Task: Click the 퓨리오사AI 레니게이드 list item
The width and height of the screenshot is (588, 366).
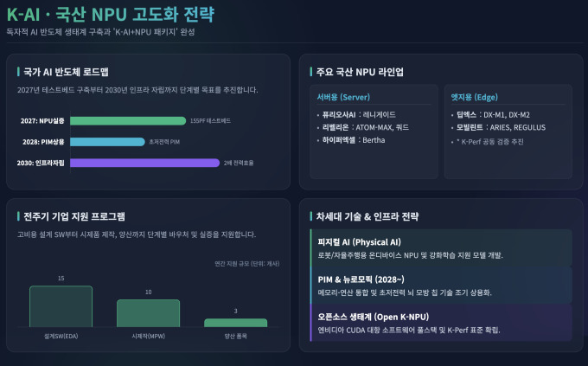Action: 356,113
